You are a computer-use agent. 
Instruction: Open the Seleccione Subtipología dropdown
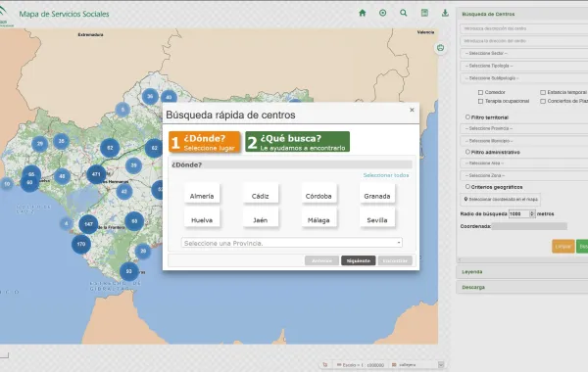point(524,78)
